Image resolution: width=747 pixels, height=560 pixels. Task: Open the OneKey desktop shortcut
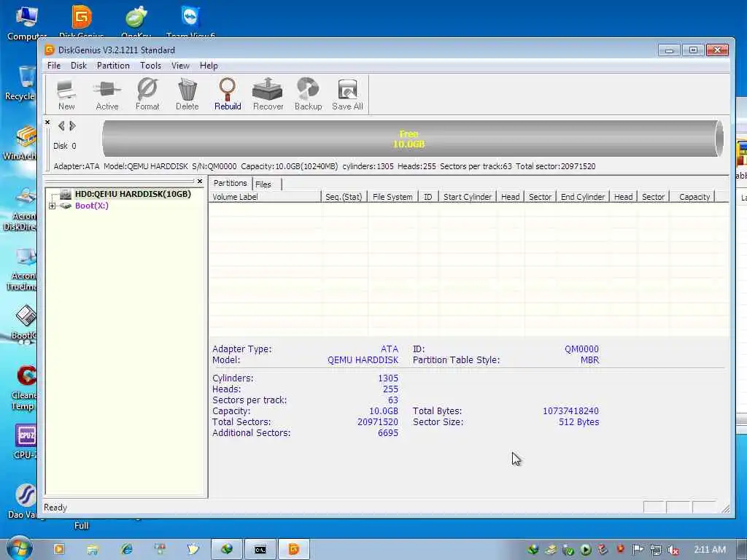click(136, 18)
